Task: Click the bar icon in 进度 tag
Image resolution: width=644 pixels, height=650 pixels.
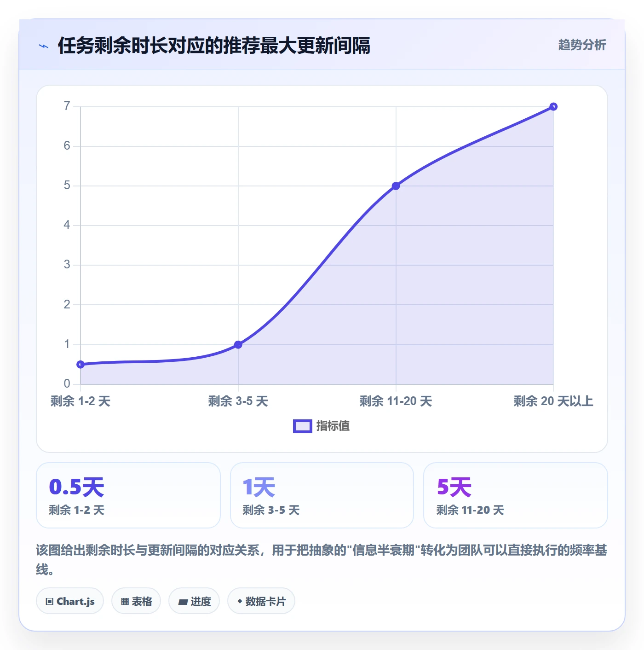Action: pyautogui.click(x=183, y=602)
